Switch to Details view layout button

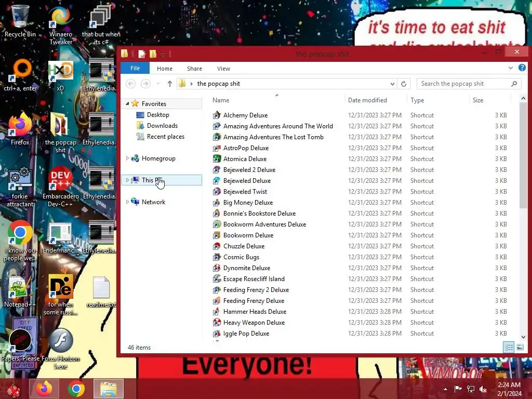tap(509, 347)
